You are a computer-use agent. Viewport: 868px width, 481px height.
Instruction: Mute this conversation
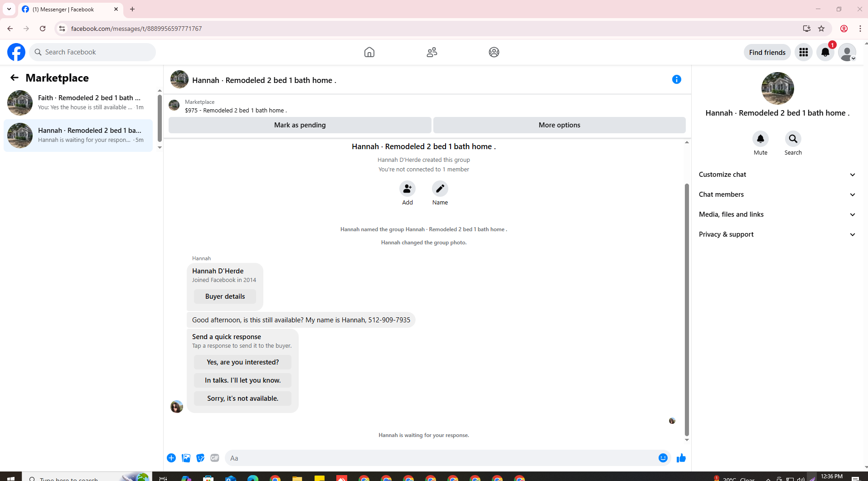click(761, 139)
